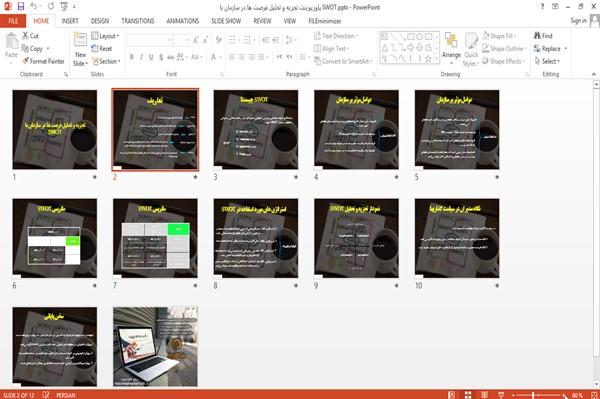Open the Clipboard dialog launcher

(x=66, y=75)
